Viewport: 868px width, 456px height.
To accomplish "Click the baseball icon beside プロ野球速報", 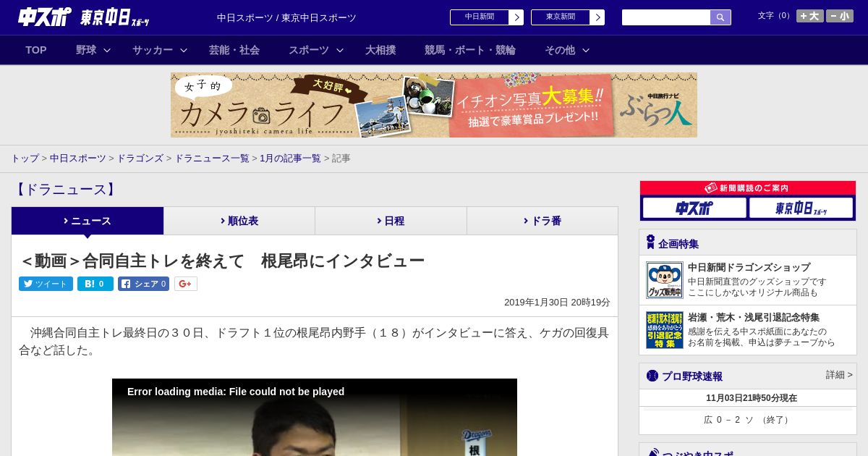I will [x=652, y=376].
